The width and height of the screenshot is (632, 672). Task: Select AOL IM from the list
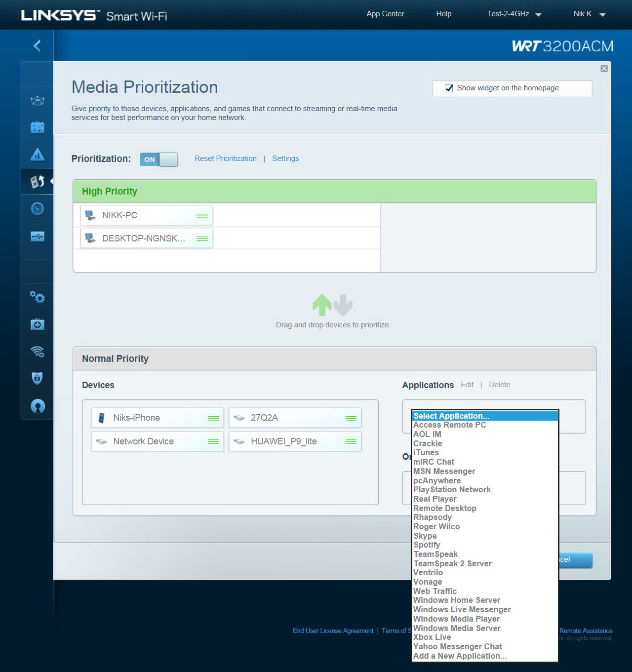pyautogui.click(x=485, y=434)
